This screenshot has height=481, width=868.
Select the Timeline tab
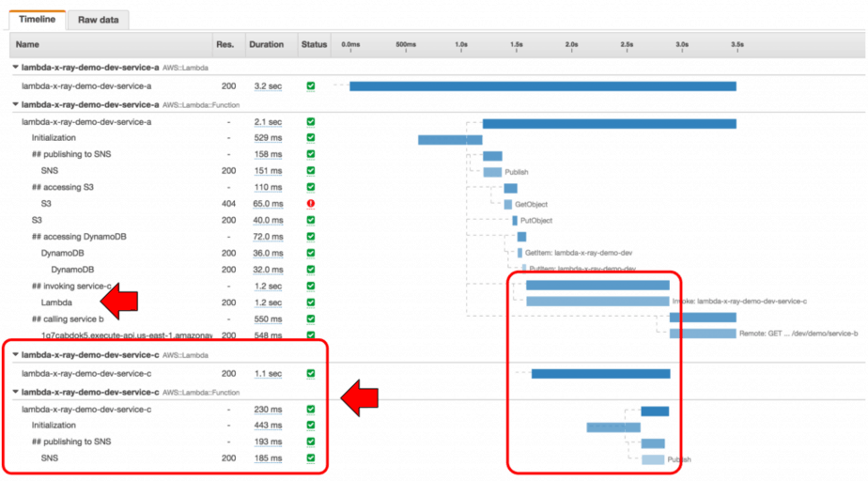point(38,20)
